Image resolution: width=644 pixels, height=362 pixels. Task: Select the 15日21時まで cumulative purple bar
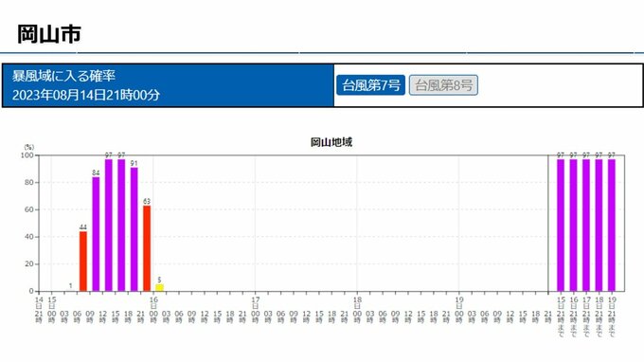(561, 226)
